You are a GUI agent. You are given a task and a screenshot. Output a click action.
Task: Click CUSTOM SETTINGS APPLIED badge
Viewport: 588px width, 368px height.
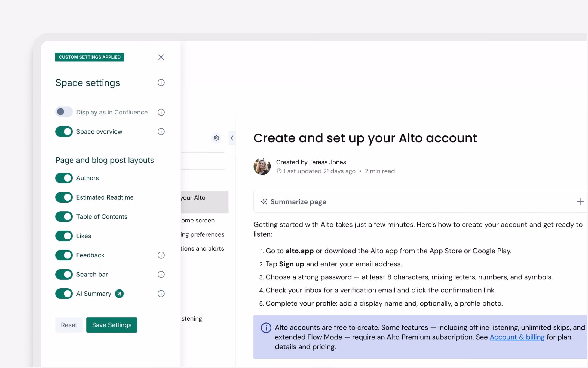90,57
